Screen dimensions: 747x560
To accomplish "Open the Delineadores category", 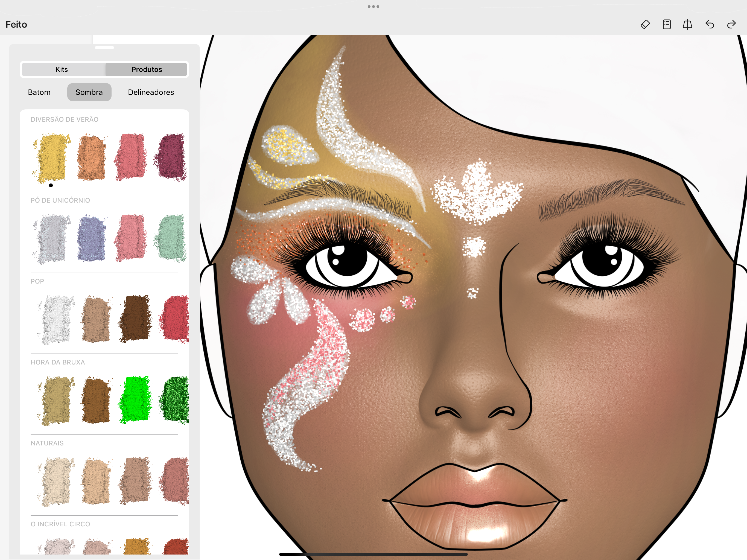I will (151, 92).
